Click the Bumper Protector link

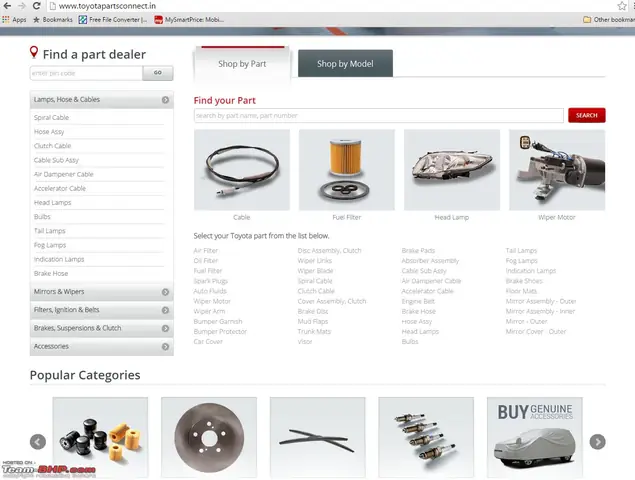click(x=220, y=332)
